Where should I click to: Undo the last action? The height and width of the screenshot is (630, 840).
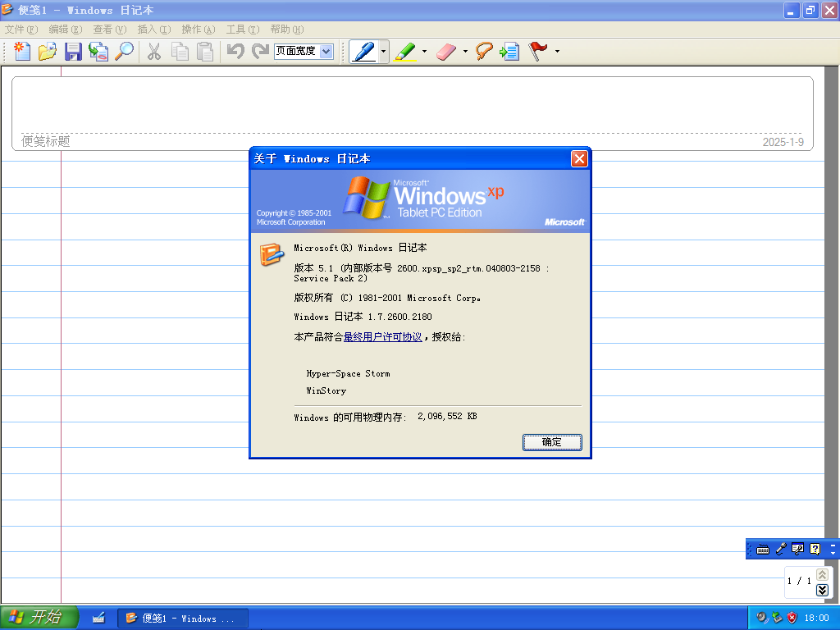click(235, 52)
